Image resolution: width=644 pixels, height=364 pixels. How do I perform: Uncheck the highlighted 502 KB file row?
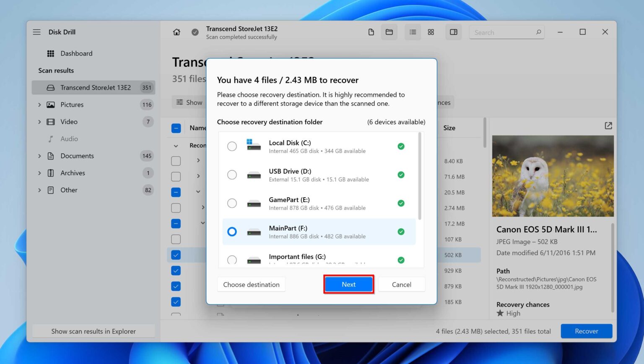[x=176, y=254]
